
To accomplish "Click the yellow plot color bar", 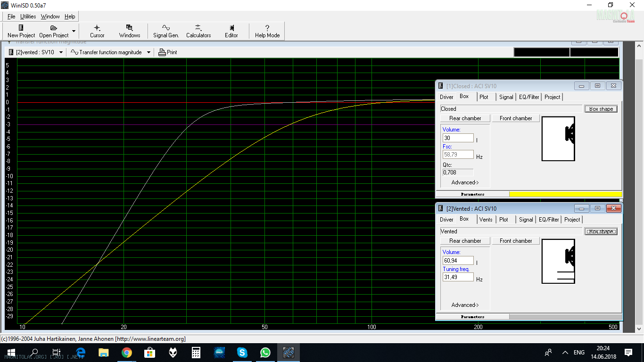I will click(x=565, y=194).
